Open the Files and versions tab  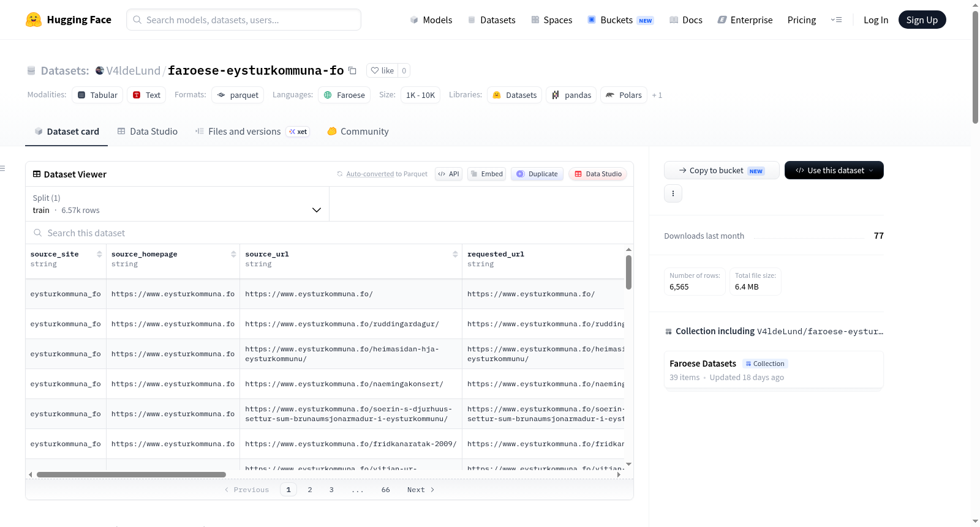tap(252, 132)
